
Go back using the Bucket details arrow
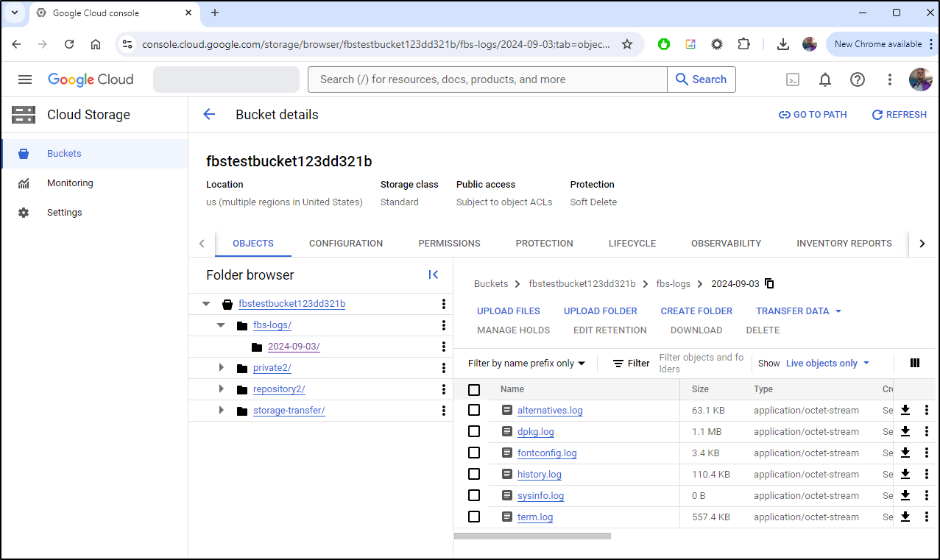click(209, 115)
